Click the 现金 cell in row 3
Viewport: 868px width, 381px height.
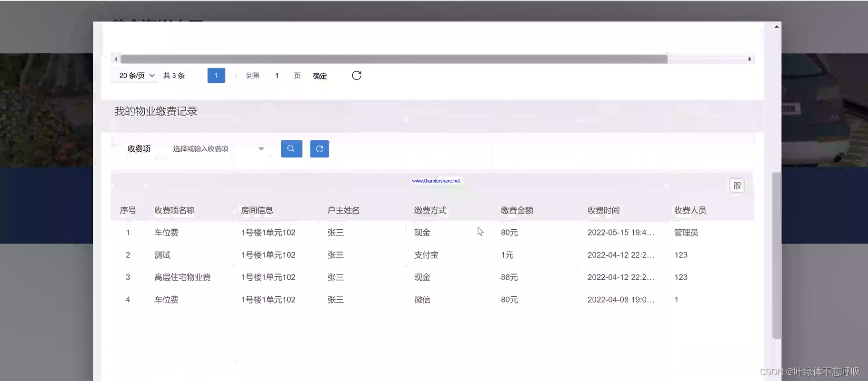coord(422,277)
